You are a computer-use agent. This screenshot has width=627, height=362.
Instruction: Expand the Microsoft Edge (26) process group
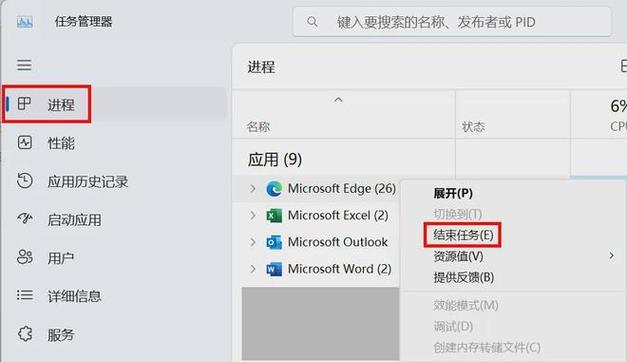(252, 188)
